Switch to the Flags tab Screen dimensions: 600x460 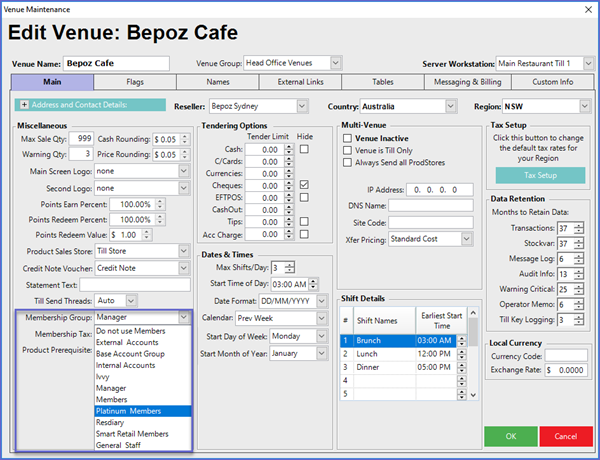135,82
